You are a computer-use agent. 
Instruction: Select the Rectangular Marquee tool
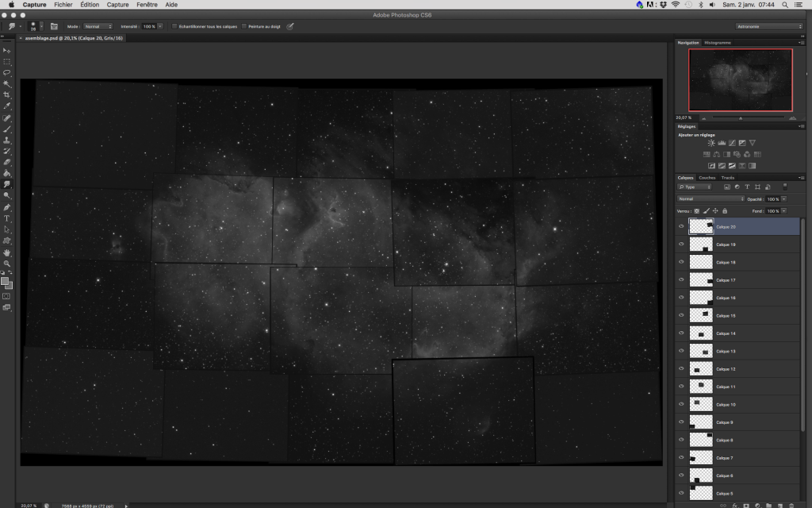6,62
